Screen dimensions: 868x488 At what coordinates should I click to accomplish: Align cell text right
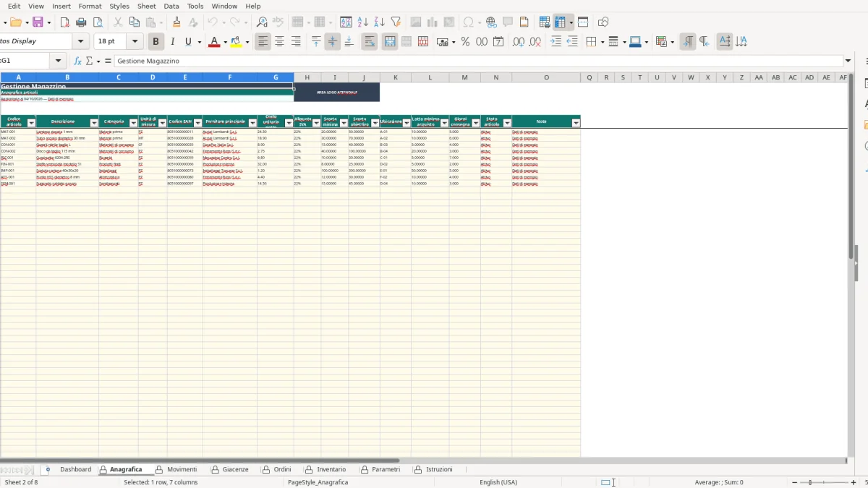point(296,42)
